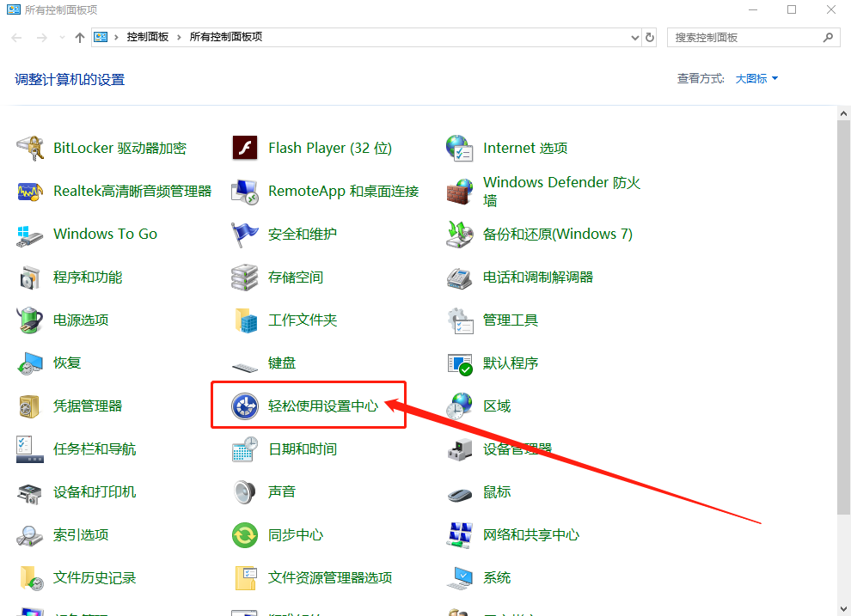Open the 声音 speaker icon
Screen dimensions: 851x616
245,491
